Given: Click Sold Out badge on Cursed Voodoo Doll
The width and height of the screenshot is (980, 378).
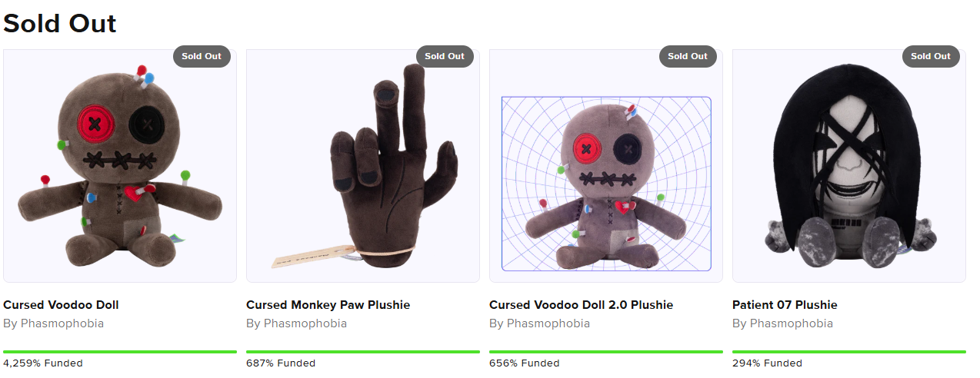Looking at the screenshot, I should [x=202, y=56].
